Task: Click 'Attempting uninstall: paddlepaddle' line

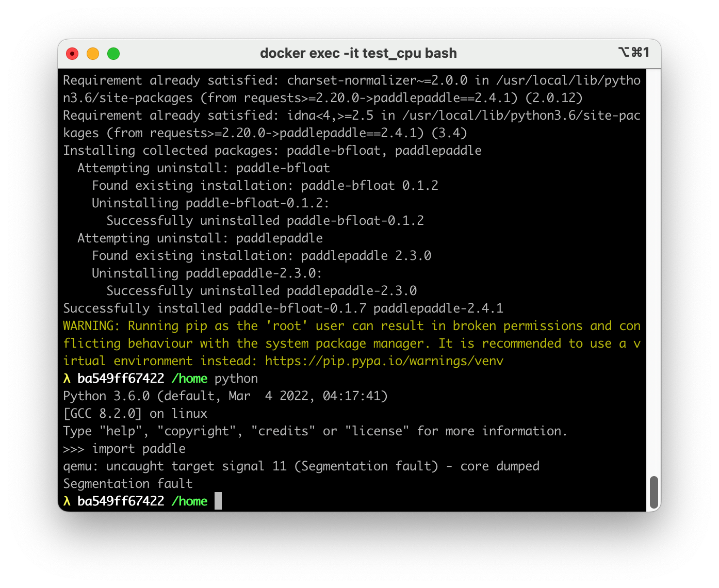Action: (200, 238)
